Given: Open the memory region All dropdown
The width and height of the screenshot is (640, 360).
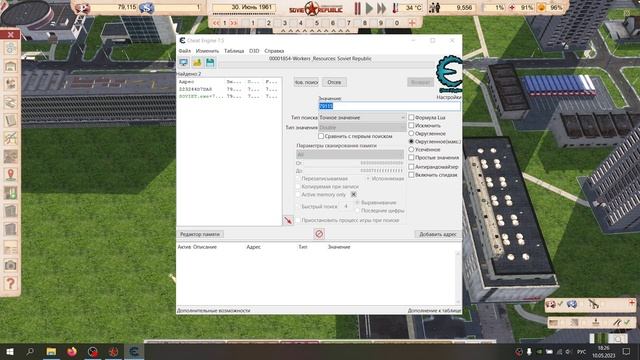Looking at the screenshot, I should click(x=350, y=155).
